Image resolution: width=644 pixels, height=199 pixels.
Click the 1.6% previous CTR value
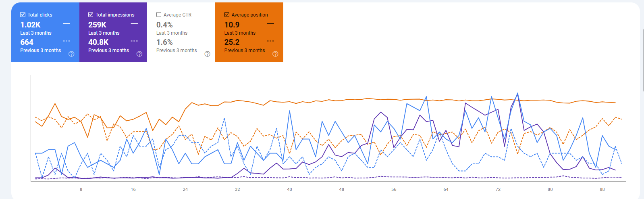164,42
